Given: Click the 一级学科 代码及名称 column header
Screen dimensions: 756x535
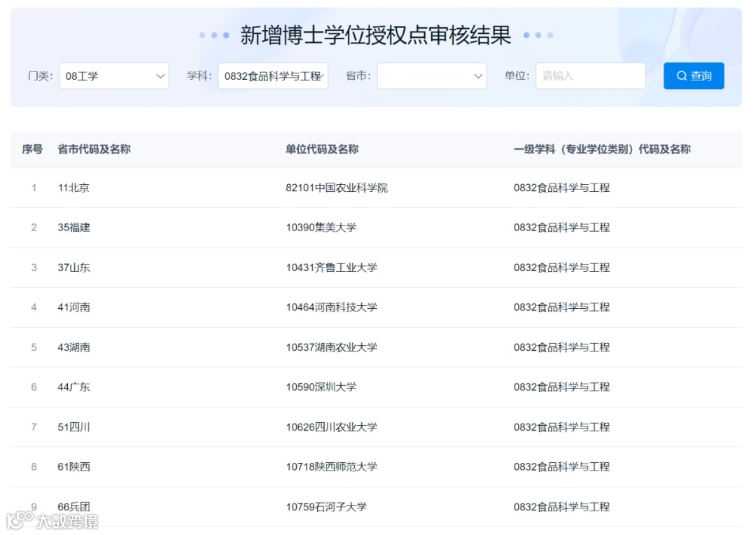Looking at the screenshot, I should (x=602, y=149).
